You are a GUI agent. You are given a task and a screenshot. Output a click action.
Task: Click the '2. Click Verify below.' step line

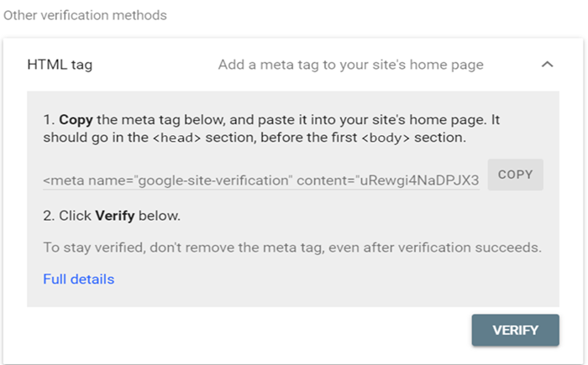click(111, 216)
